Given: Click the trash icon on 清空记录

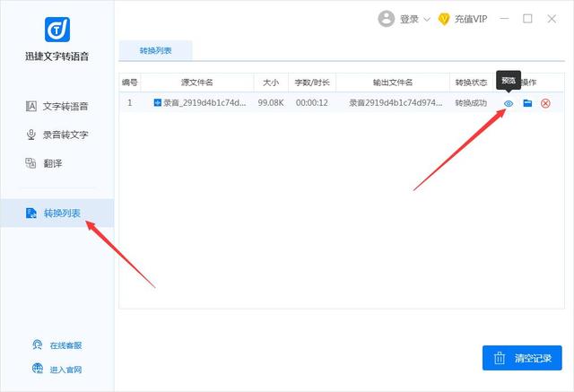Looking at the screenshot, I should 500,358.
